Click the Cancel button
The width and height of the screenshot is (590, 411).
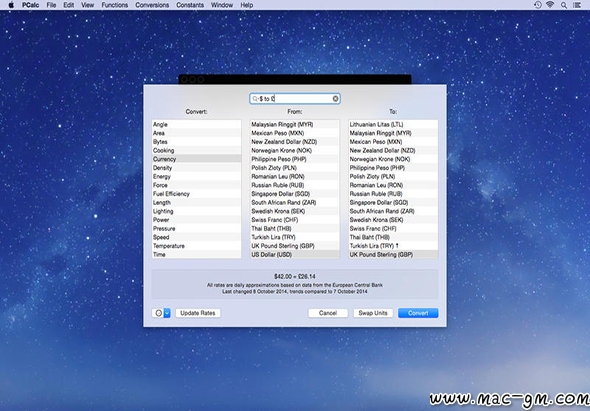[328, 313]
